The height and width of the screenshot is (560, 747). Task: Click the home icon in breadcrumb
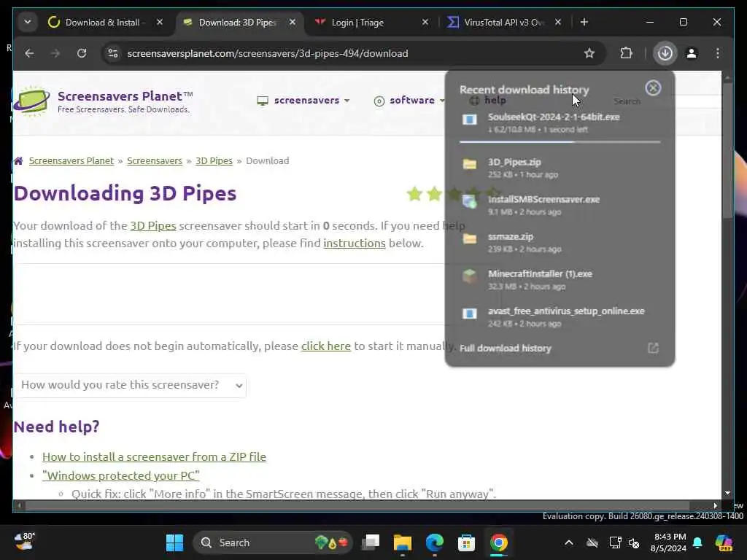[18, 161]
